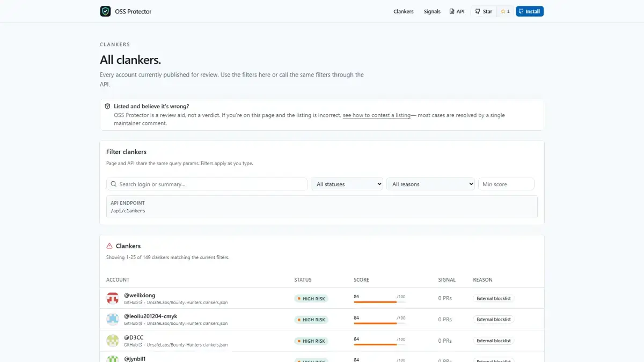The width and height of the screenshot is (644, 362).
Task: Click the info icon beside 'Listed and believe'
Action: (108, 106)
